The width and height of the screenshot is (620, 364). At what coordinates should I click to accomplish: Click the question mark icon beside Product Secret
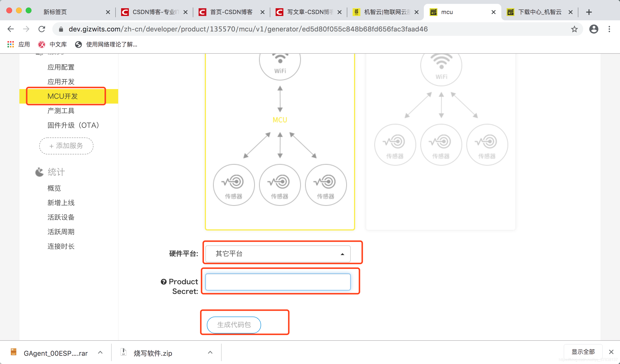pyautogui.click(x=164, y=282)
